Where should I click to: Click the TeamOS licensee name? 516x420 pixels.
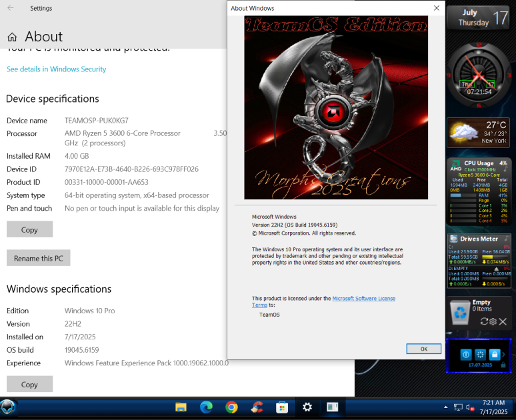[x=269, y=315]
